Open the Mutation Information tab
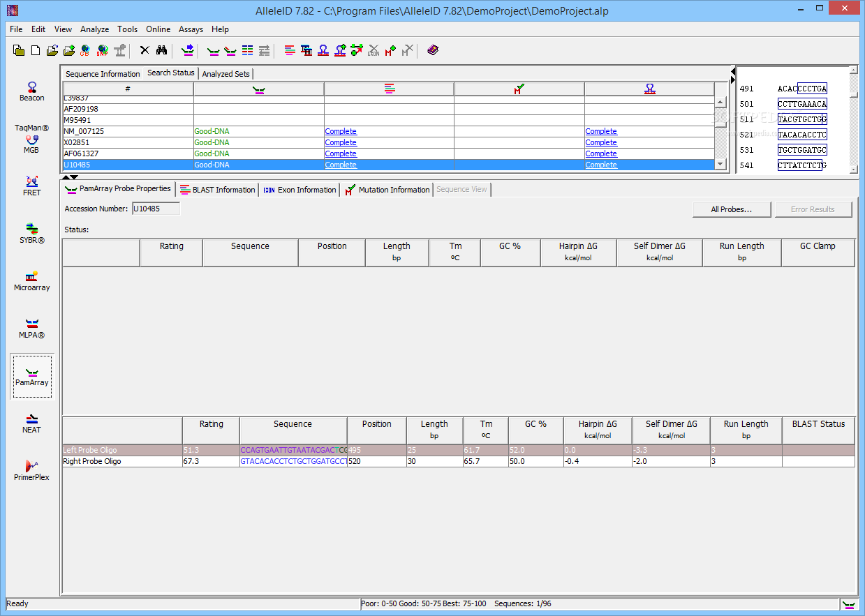 (x=387, y=190)
